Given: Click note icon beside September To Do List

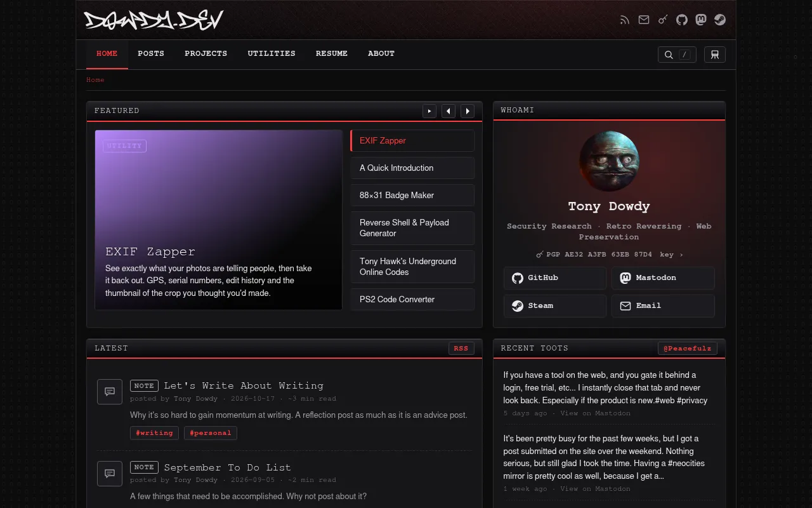Looking at the screenshot, I should click(110, 474).
